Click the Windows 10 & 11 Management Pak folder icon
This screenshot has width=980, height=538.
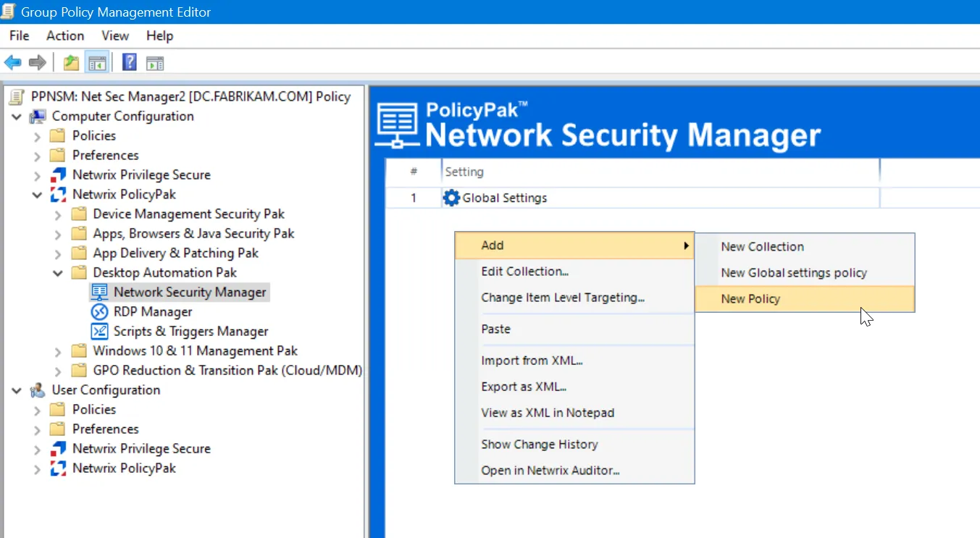click(x=79, y=351)
